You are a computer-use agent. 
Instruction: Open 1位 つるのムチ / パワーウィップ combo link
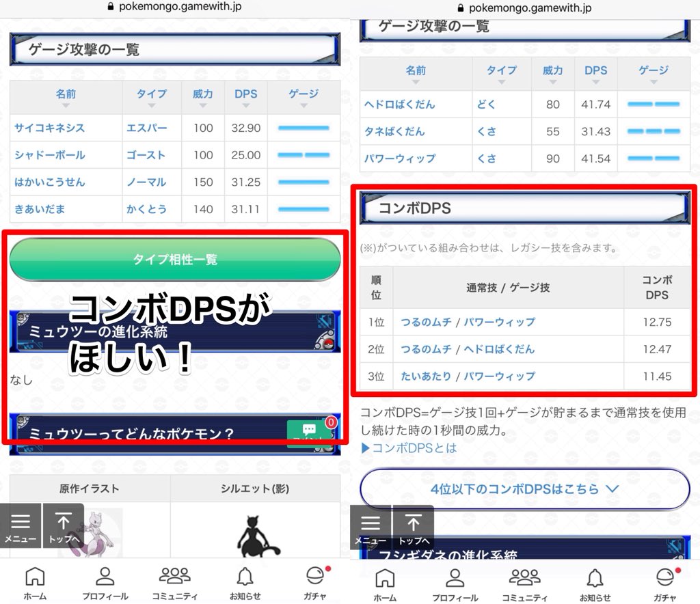468,322
